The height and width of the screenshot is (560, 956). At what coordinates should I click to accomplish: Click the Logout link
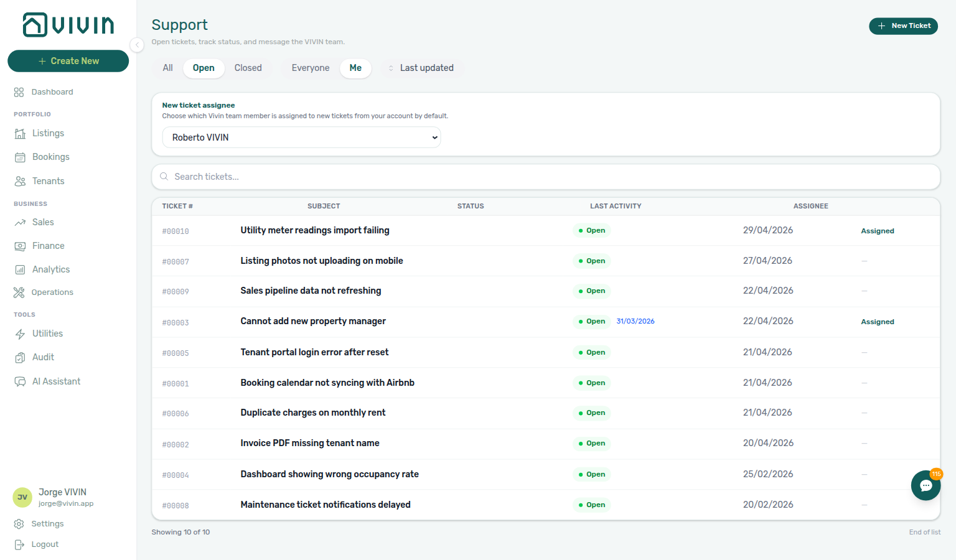pos(45,544)
